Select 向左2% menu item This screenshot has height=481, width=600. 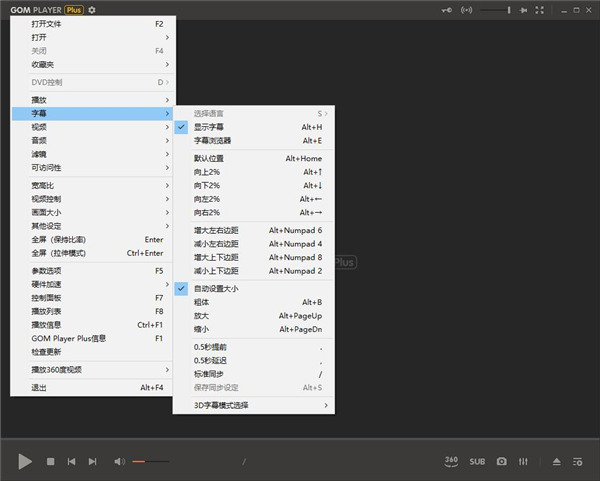pos(254,199)
